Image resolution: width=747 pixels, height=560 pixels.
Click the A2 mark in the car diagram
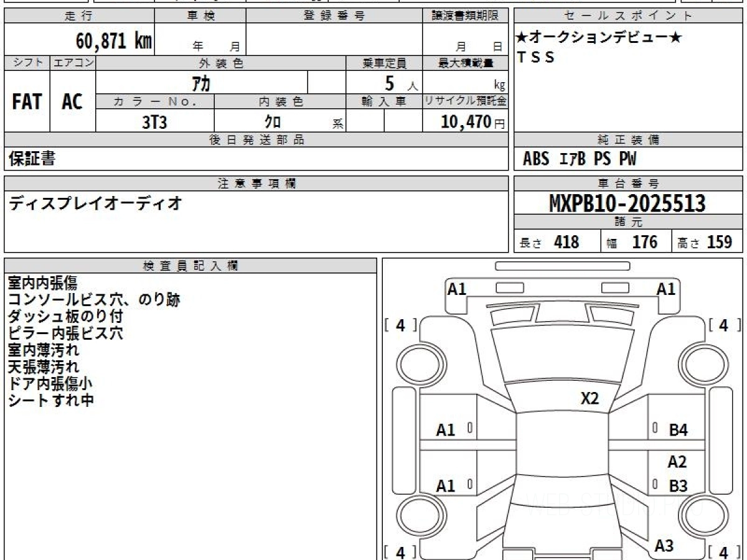coord(677,462)
